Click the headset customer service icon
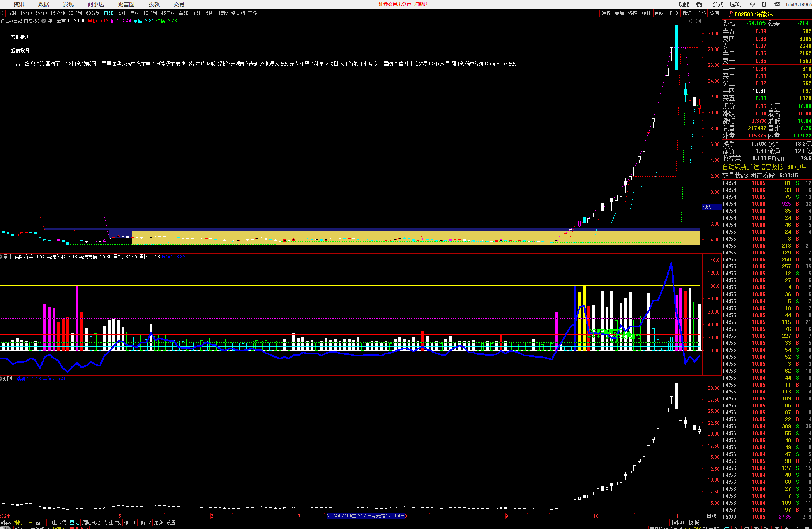Screen dimensions: 812x529 (x=752, y=4)
